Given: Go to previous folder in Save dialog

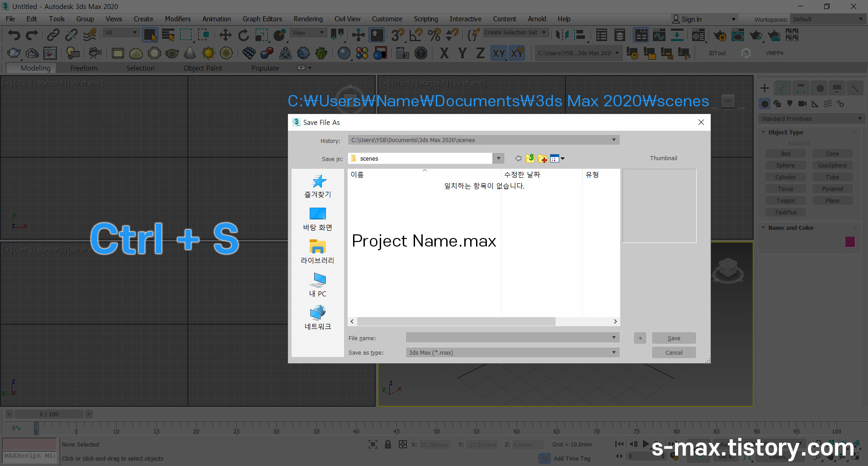Looking at the screenshot, I should click(518, 158).
